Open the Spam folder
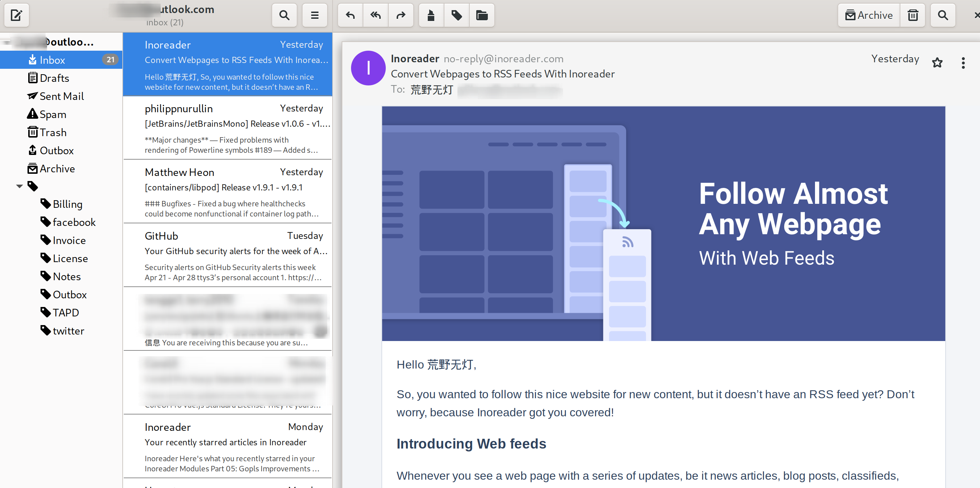Image resolution: width=980 pixels, height=488 pixels. click(x=61, y=114)
